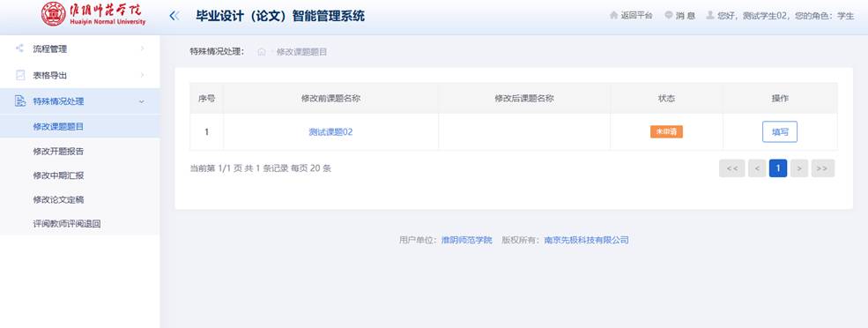Screen dimensions: 868x328
Task: Click the 状态 column header
Action: [x=666, y=98]
